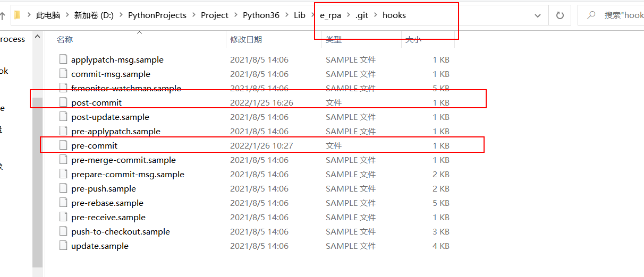Click the update.sample file icon

click(x=64, y=246)
